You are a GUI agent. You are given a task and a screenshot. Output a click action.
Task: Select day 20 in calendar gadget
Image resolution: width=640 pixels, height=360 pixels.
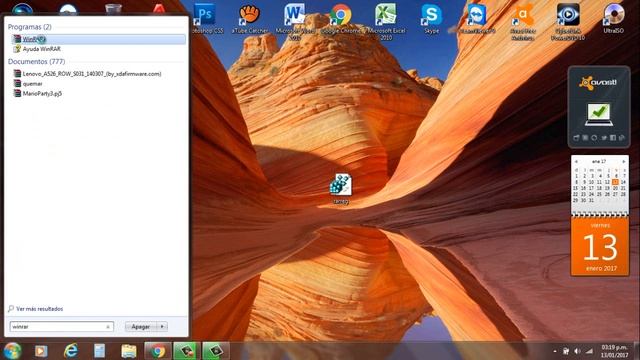(x=615, y=188)
